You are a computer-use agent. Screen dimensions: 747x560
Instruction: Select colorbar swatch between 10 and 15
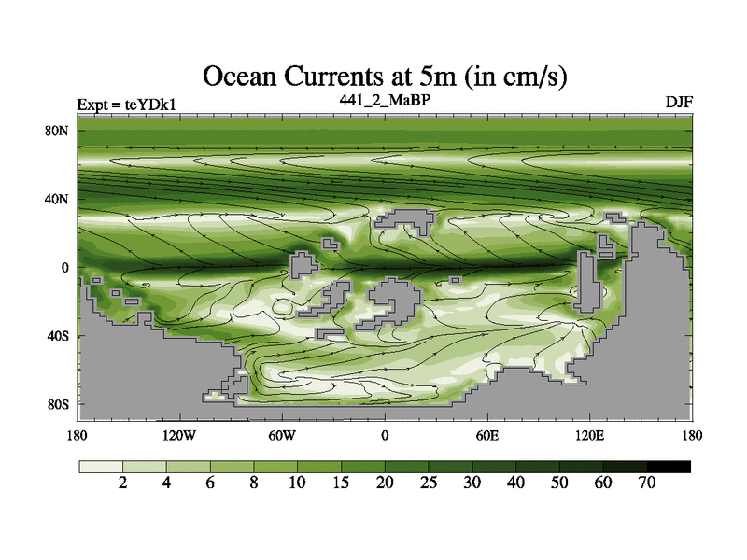coord(319,466)
